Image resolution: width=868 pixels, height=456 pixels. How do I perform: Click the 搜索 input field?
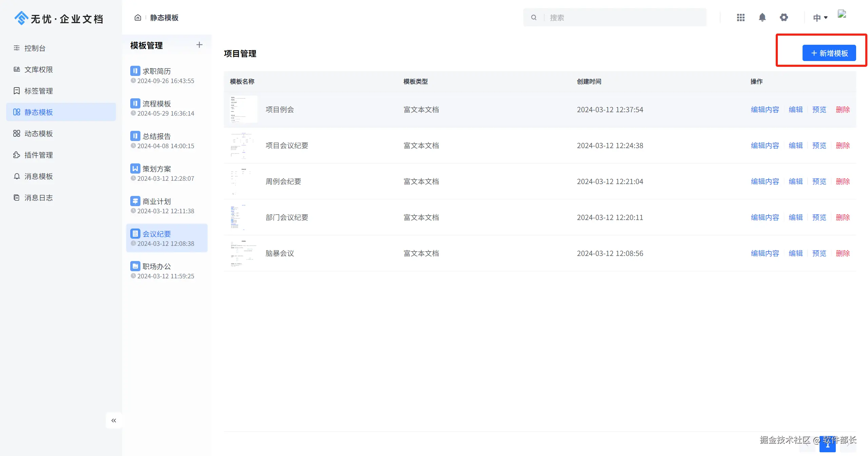click(x=624, y=18)
